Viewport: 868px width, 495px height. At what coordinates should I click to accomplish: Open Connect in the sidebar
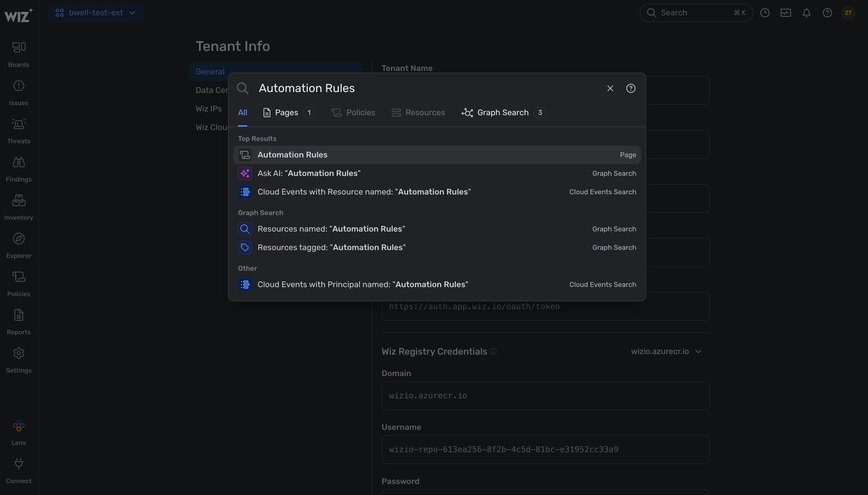pyautogui.click(x=19, y=471)
